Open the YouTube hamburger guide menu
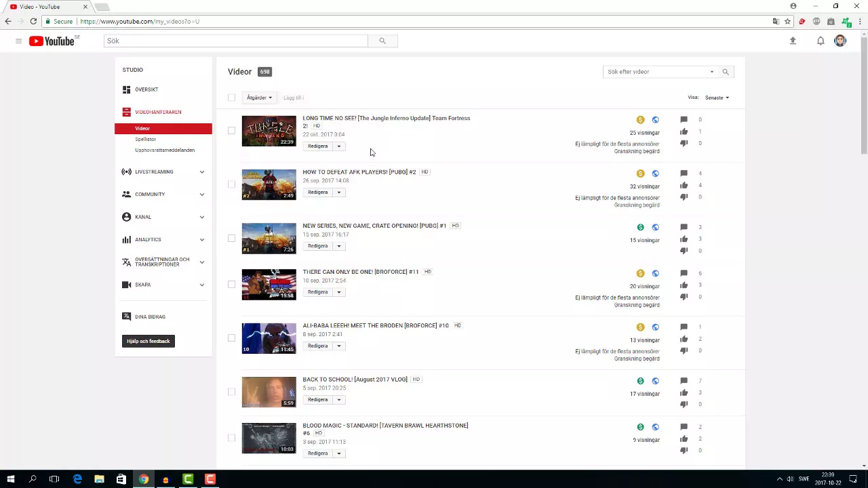 coord(18,41)
